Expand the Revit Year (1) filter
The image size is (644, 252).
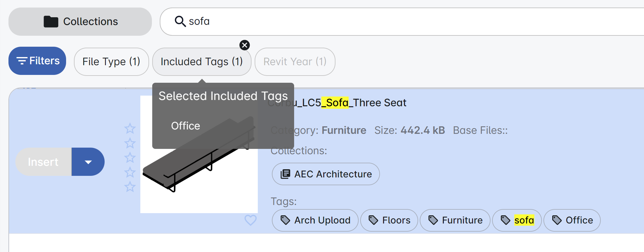pos(295,62)
